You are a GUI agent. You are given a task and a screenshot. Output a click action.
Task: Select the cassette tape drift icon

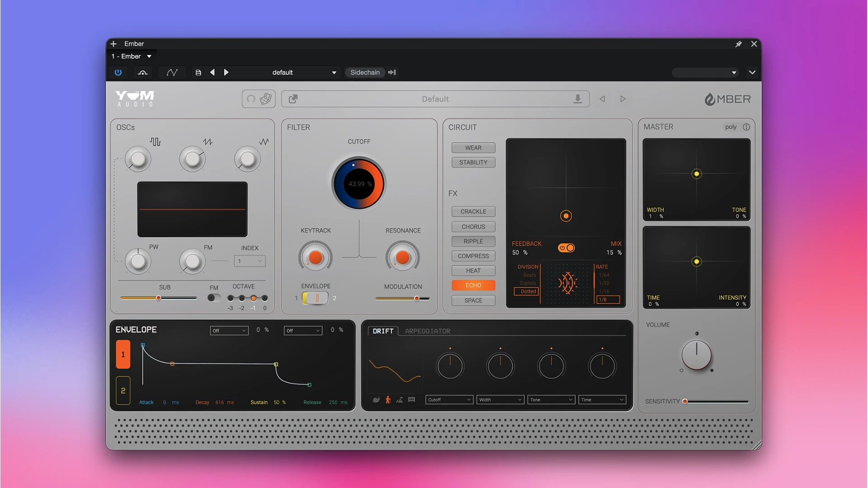coord(411,399)
